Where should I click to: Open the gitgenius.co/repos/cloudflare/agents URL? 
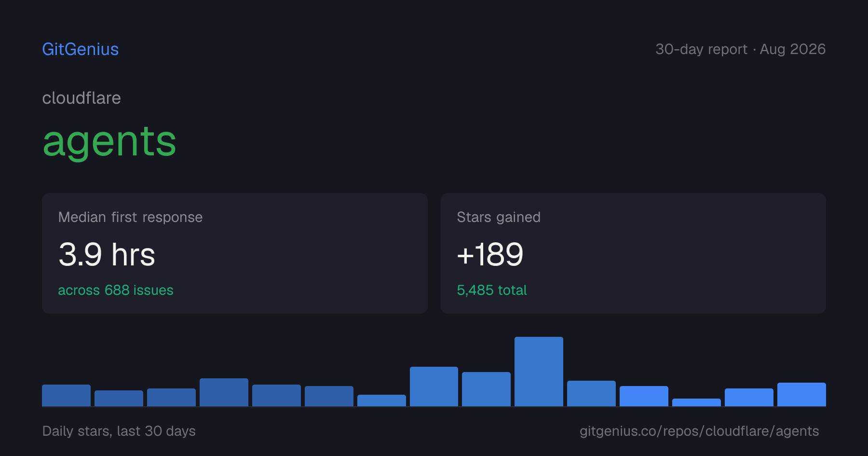click(699, 431)
